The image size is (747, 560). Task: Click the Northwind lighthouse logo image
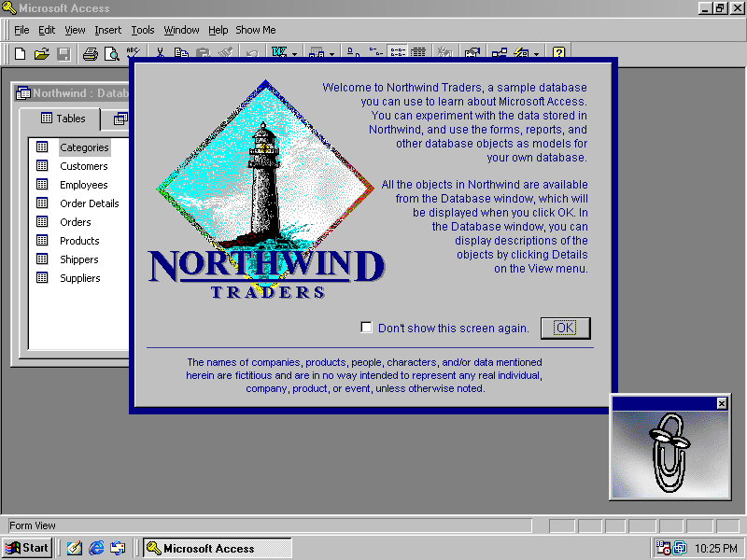(x=265, y=189)
